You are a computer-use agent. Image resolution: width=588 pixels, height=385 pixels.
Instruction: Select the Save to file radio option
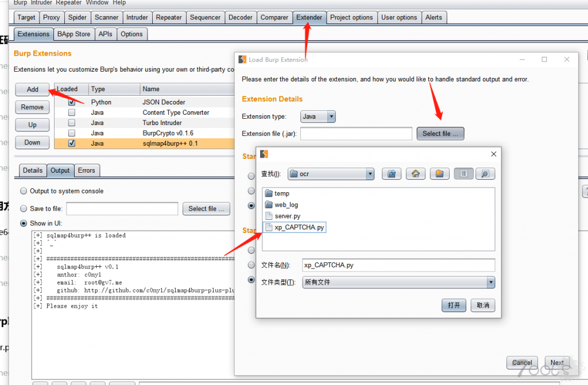(x=24, y=208)
